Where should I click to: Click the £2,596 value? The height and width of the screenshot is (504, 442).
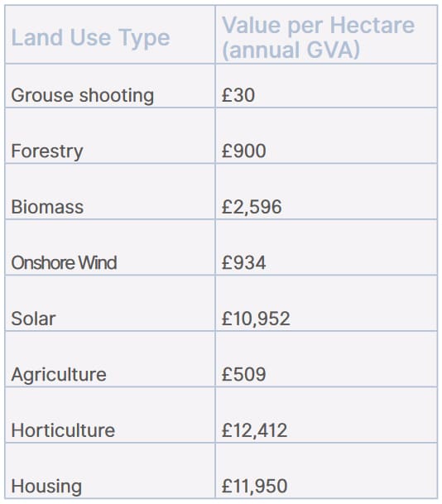click(x=252, y=207)
